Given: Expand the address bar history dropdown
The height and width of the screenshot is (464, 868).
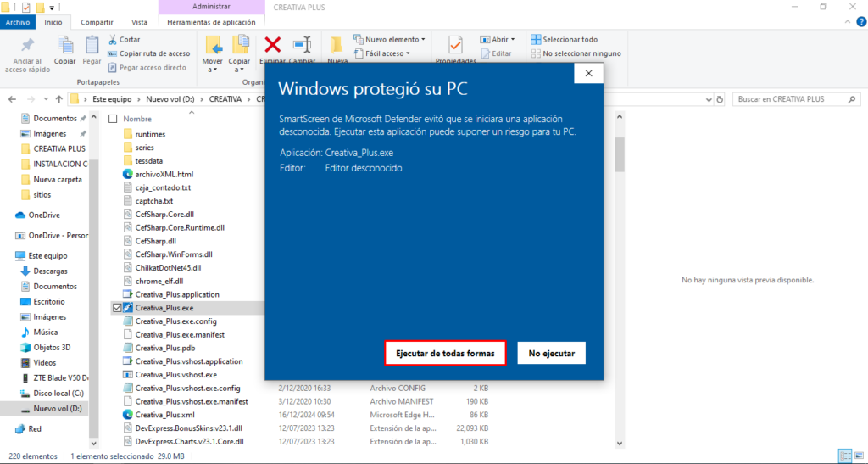Looking at the screenshot, I should pos(709,99).
